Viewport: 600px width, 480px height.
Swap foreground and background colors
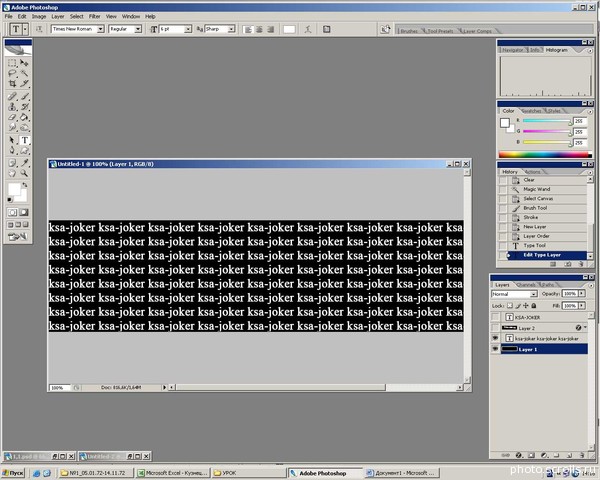pos(25,185)
